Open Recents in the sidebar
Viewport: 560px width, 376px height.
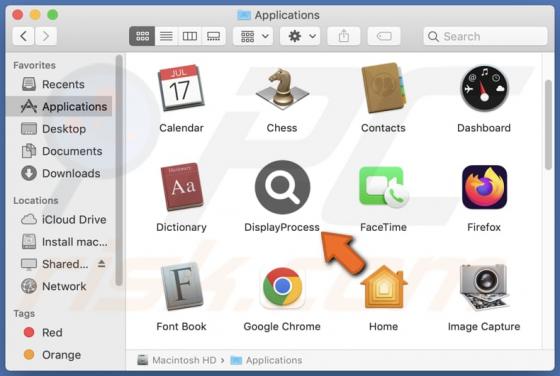pyautogui.click(x=59, y=84)
